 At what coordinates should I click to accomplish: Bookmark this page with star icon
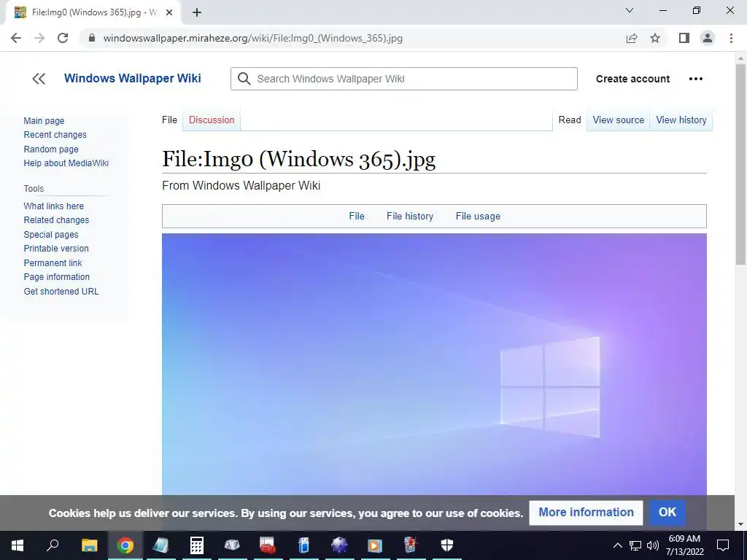tap(655, 38)
